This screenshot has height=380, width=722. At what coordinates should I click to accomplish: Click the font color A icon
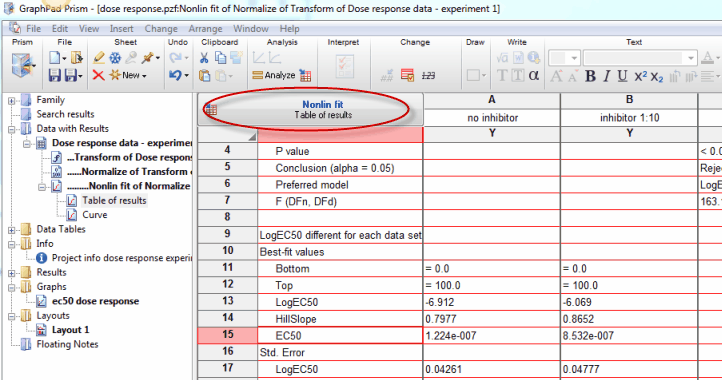pyautogui.click(x=707, y=58)
